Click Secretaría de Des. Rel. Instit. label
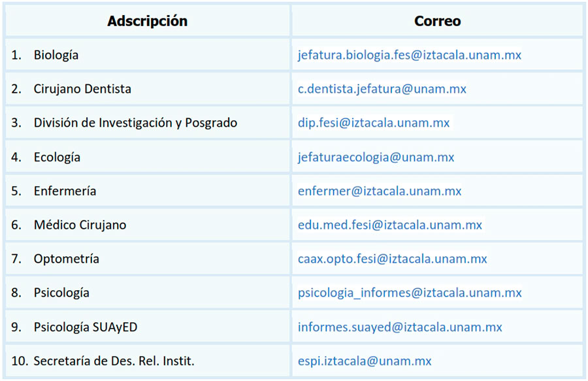This screenshot has height=381, width=588. coord(114,361)
